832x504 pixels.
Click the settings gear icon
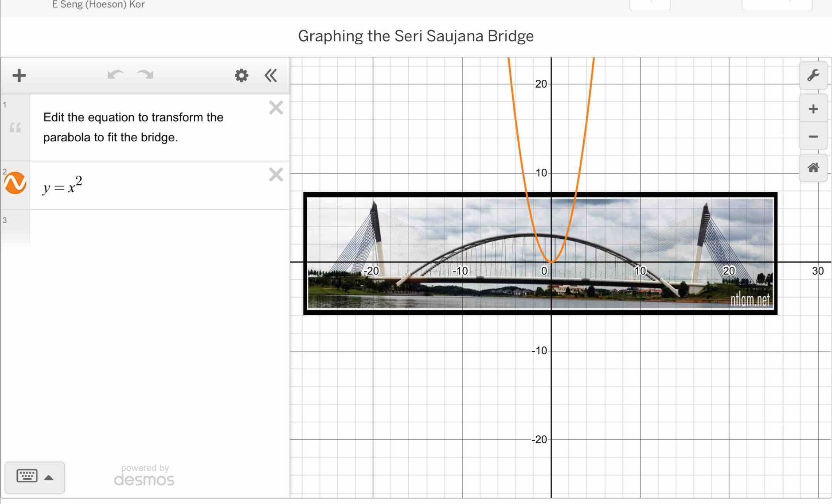click(241, 75)
